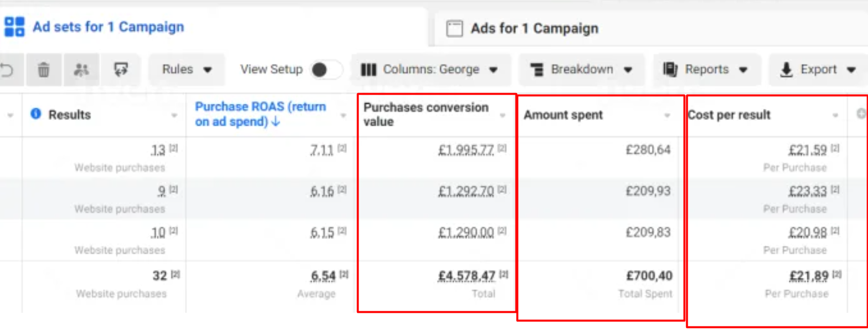This screenshot has width=868, height=330.
Task: Open the Export dropdown menu
Action: 817,69
